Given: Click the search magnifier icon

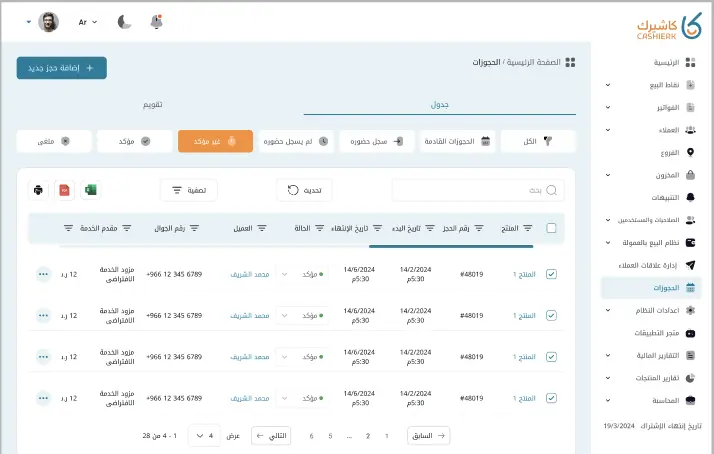Looking at the screenshot, I should point(551,190).
